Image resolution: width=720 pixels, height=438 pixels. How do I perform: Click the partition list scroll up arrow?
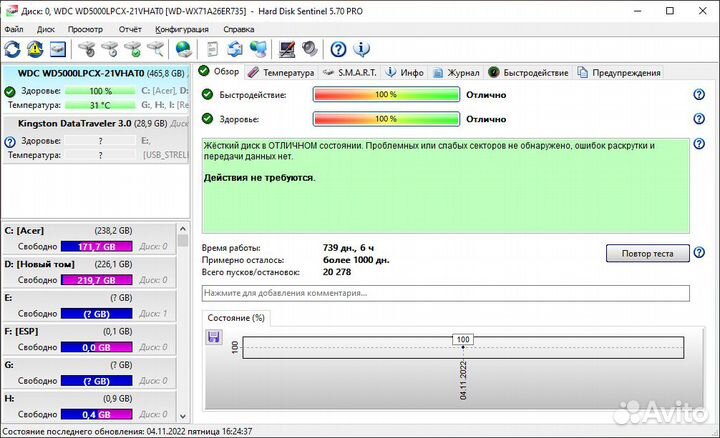183,229
